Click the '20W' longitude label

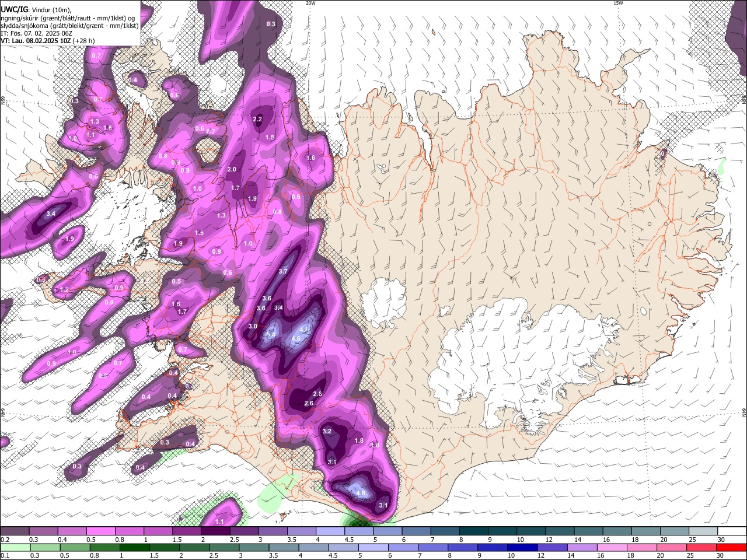tap(310, 3)
